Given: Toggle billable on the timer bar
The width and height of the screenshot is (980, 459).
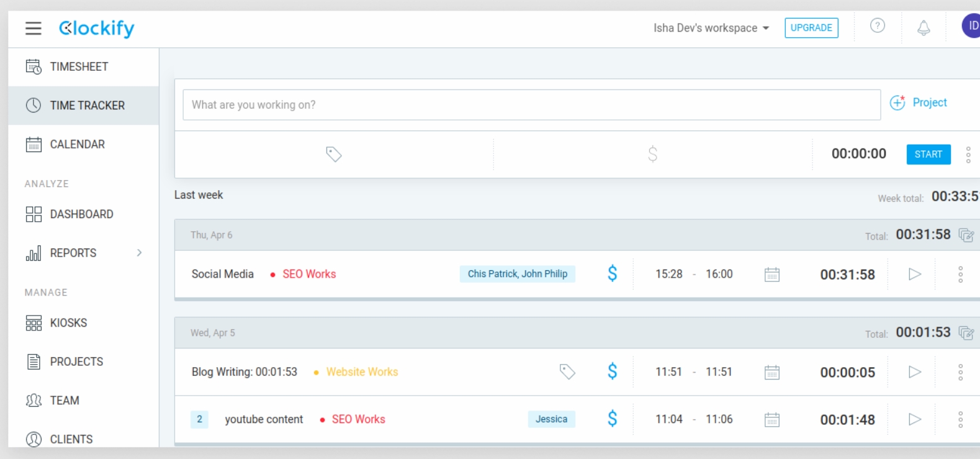Looking at the screenshot, I should (652, 154).
